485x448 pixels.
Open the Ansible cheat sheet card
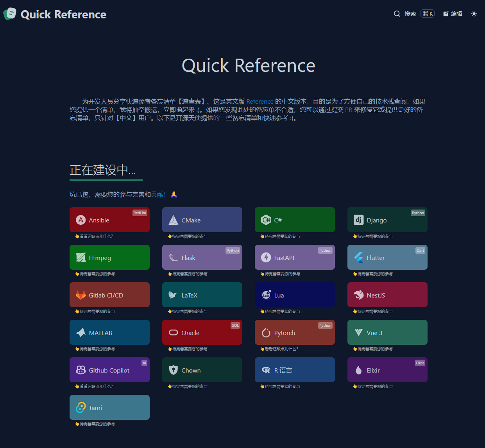109,220
